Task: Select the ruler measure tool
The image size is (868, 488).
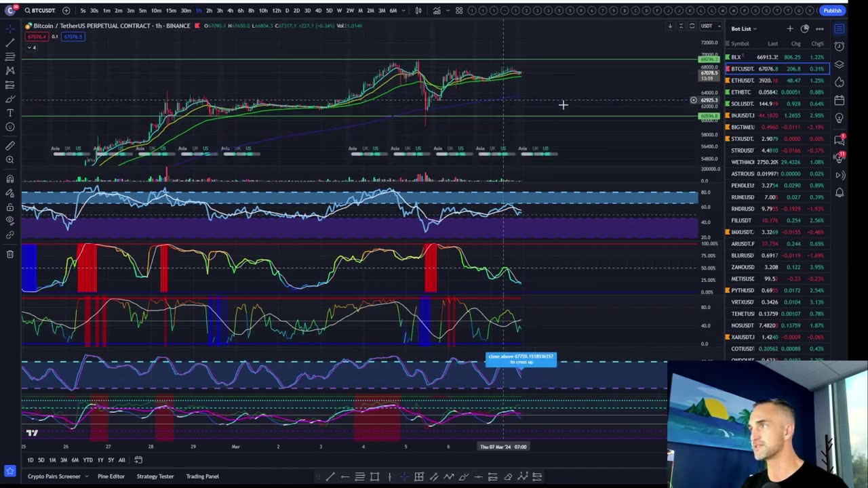Action: [10, 146]
